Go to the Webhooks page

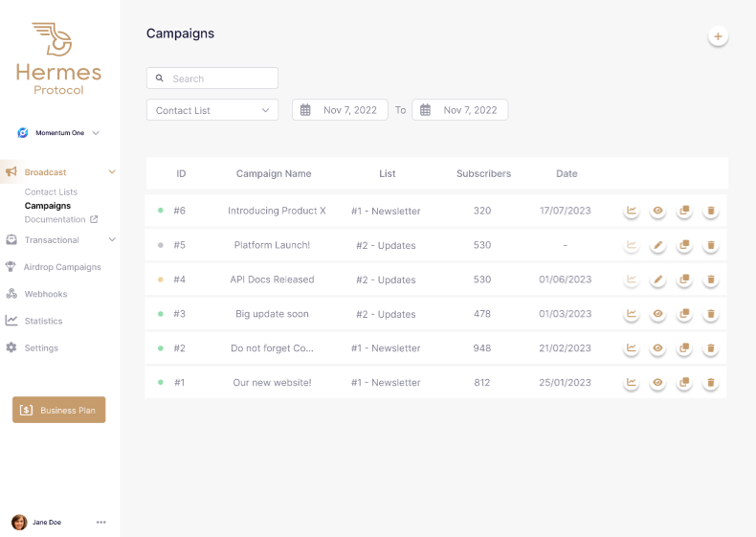point(45,294)
